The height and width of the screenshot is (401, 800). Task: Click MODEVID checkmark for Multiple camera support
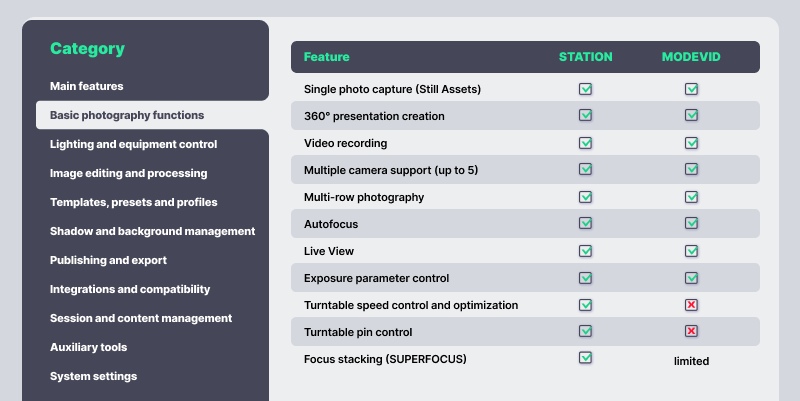[x=691, y=170]
